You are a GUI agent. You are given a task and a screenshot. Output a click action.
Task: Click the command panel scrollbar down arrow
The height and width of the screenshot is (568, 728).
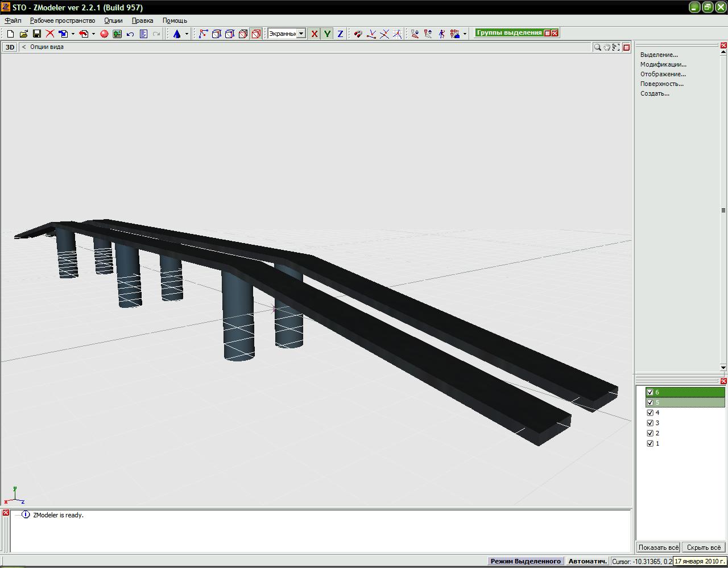[x=723, y=368]
